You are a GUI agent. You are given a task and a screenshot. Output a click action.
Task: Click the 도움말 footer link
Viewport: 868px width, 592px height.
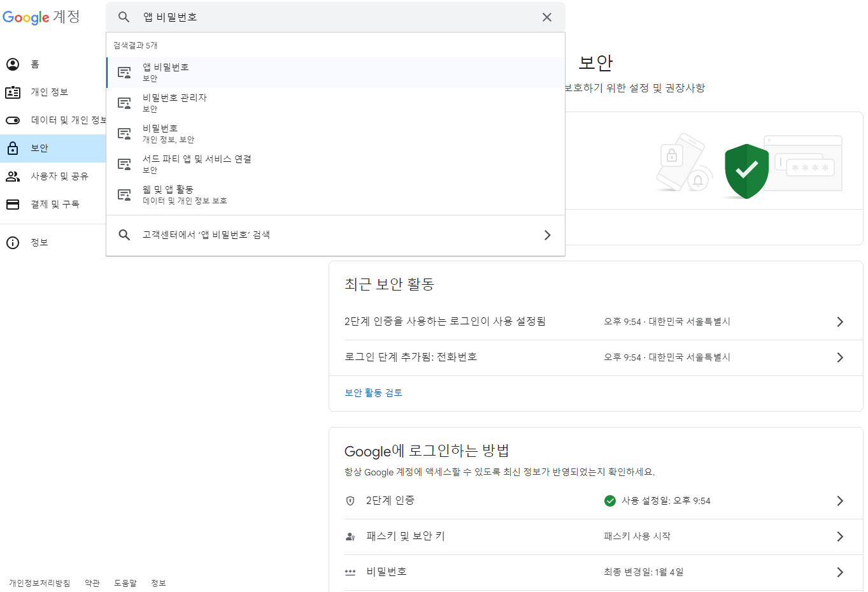(x=125, y=583)
